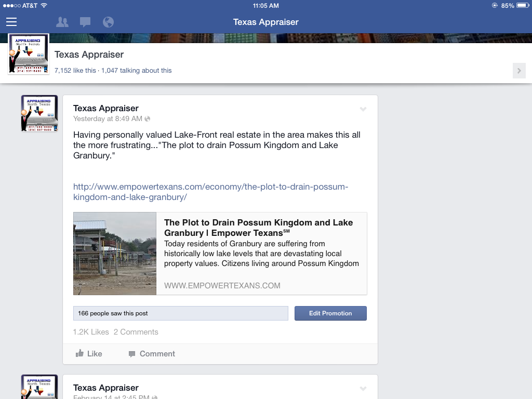Expand the February 14 post's options chevron
This screenshot has width=532, height=399.
pos(363,389)
